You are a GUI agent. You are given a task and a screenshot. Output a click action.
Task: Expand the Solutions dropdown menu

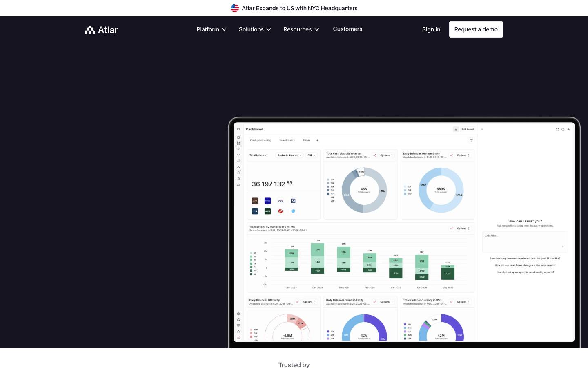pos(255,29)
